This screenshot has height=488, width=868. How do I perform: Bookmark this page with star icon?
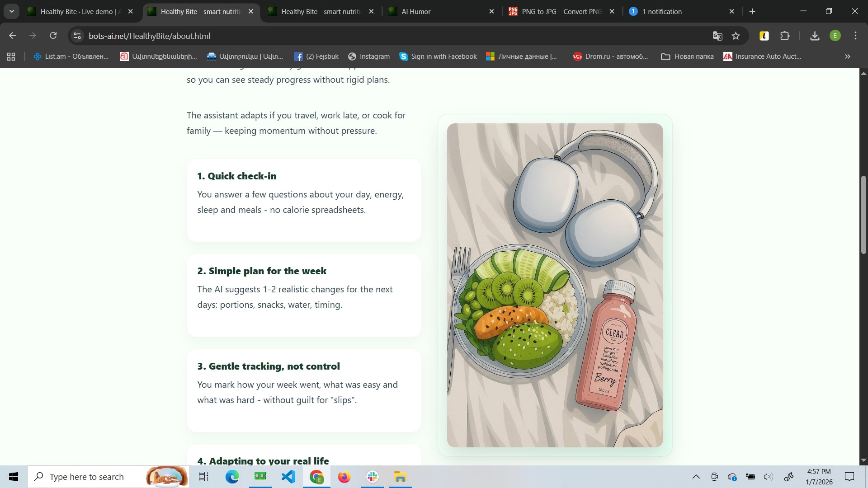736,36
